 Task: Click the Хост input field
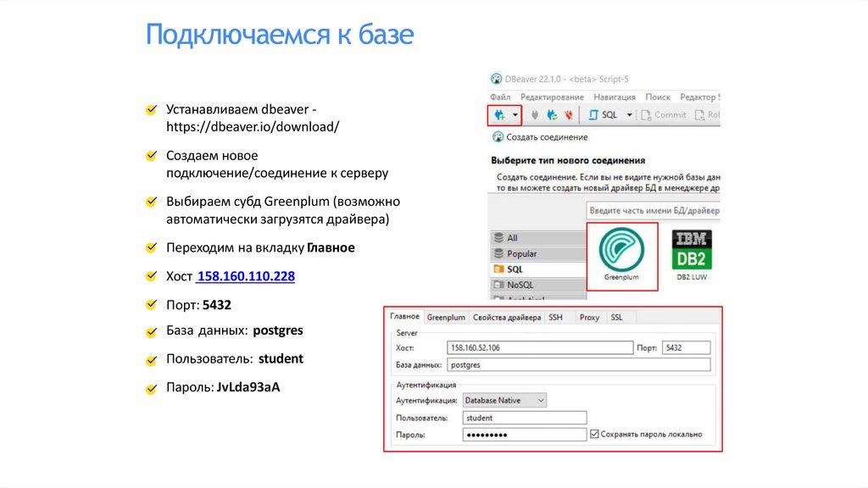tap(539, 347)
